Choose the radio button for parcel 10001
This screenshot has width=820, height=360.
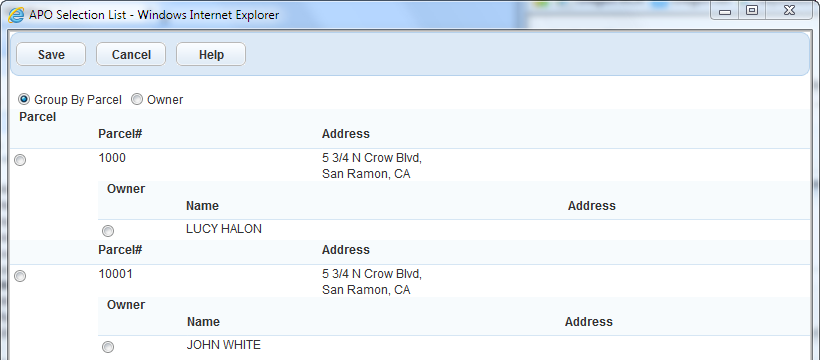pyautogui.click(x=20, y=276)
